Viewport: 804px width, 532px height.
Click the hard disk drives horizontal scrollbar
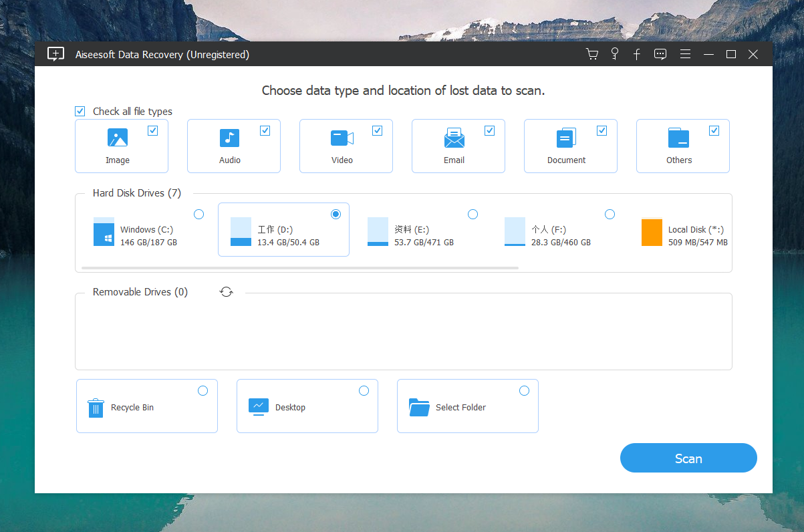tap(299, 268)
